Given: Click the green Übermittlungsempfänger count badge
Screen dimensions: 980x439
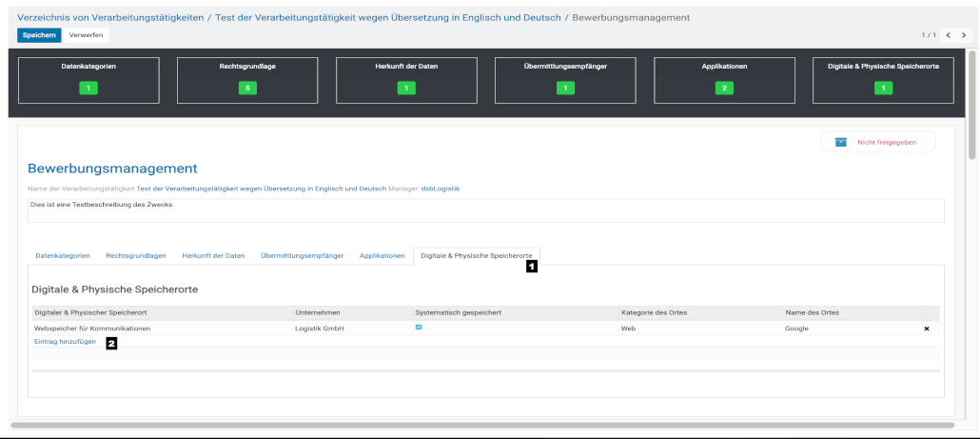Looking at the screenshot, I should click(565, 89).
